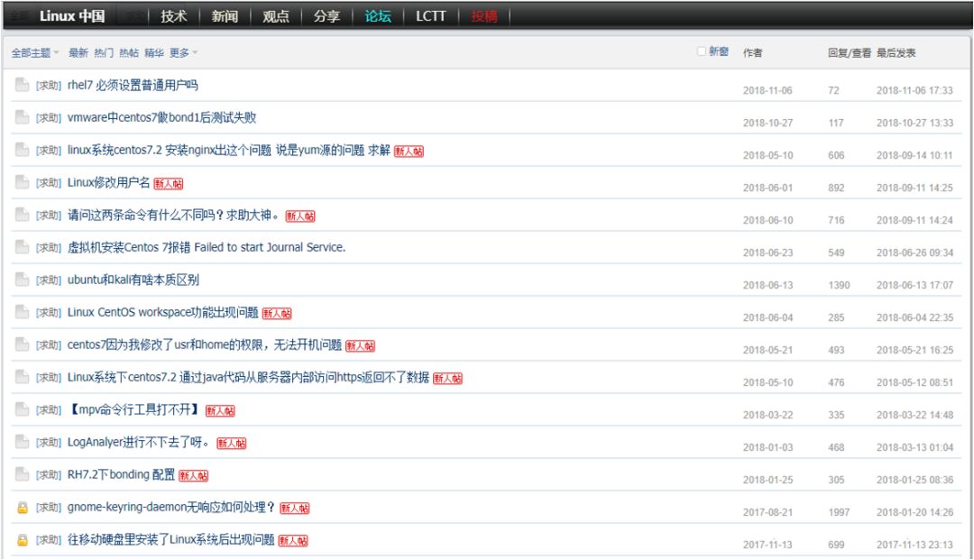Screen dimensions: 974x560
Task: Click last-post time 2017-11-13 23:13
Action: tap(914, 545)
